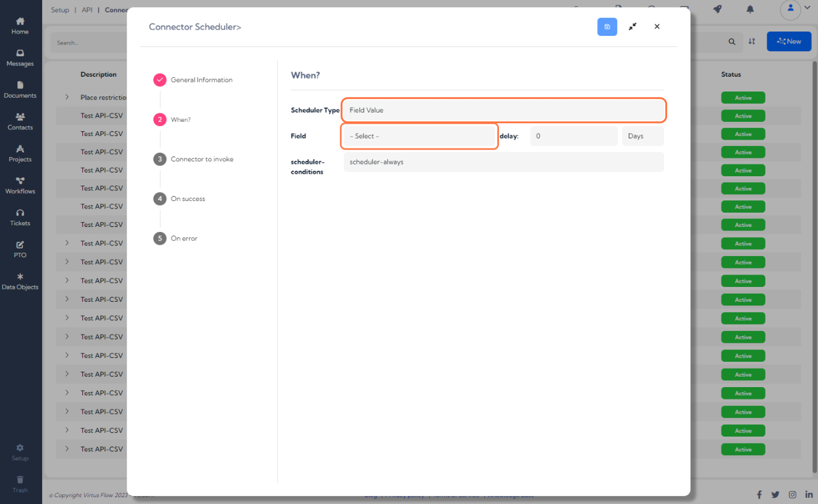Open sorting options next to the New button

752,41
